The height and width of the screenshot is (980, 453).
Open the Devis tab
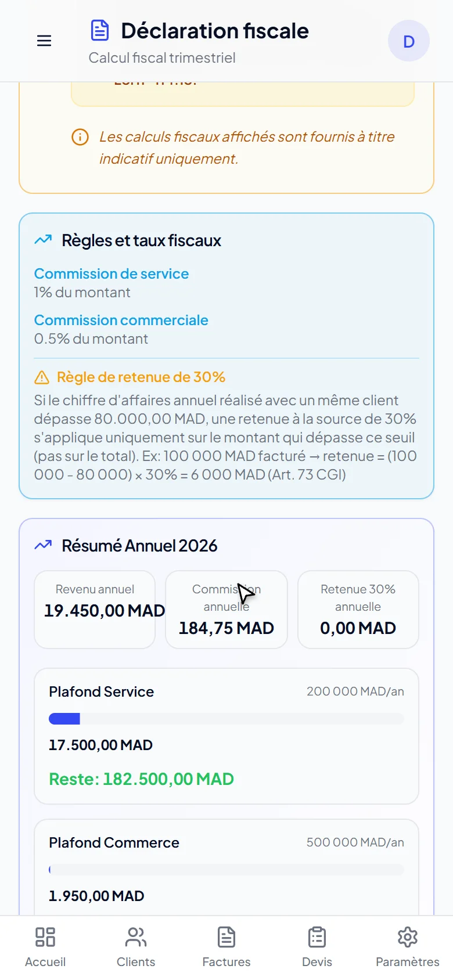coord(317,947)
